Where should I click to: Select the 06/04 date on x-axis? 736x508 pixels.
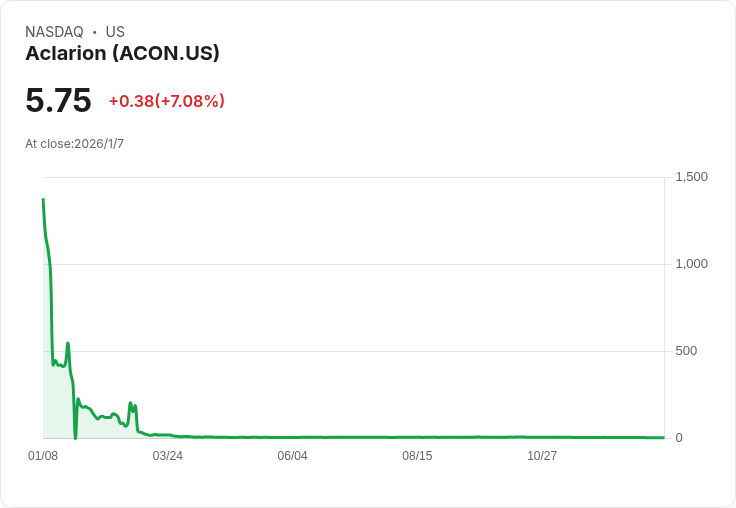pyautogui.click(x=292, y=456)
